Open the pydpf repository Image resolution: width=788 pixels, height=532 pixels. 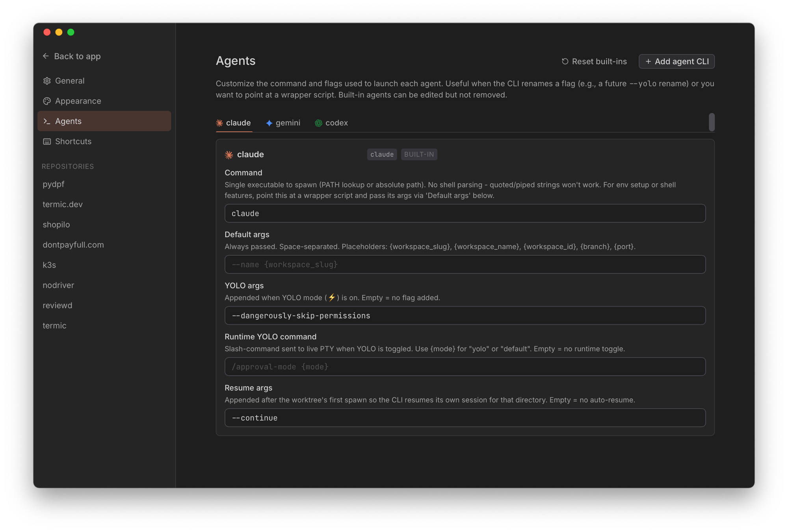(54, 184)
